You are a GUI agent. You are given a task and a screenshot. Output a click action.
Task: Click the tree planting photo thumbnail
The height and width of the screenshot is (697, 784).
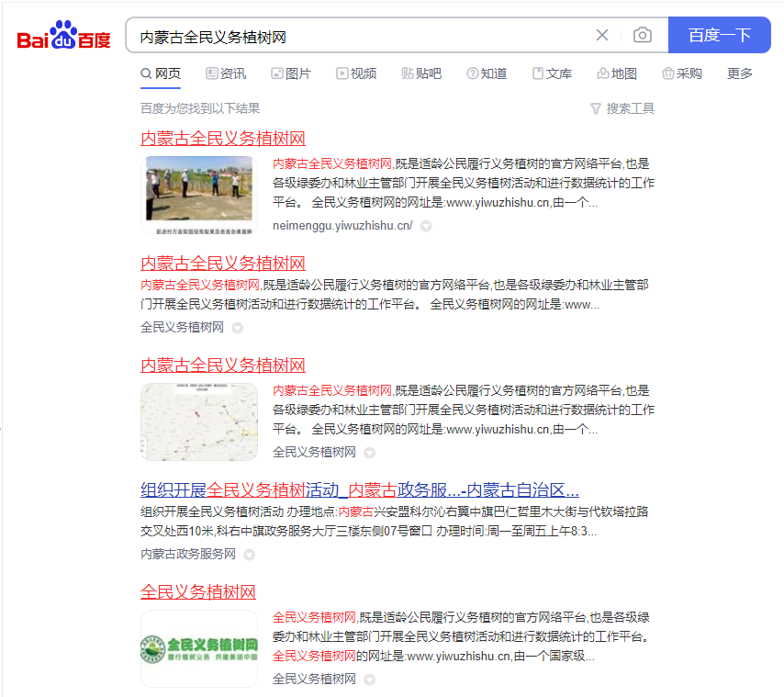[199, 195]
